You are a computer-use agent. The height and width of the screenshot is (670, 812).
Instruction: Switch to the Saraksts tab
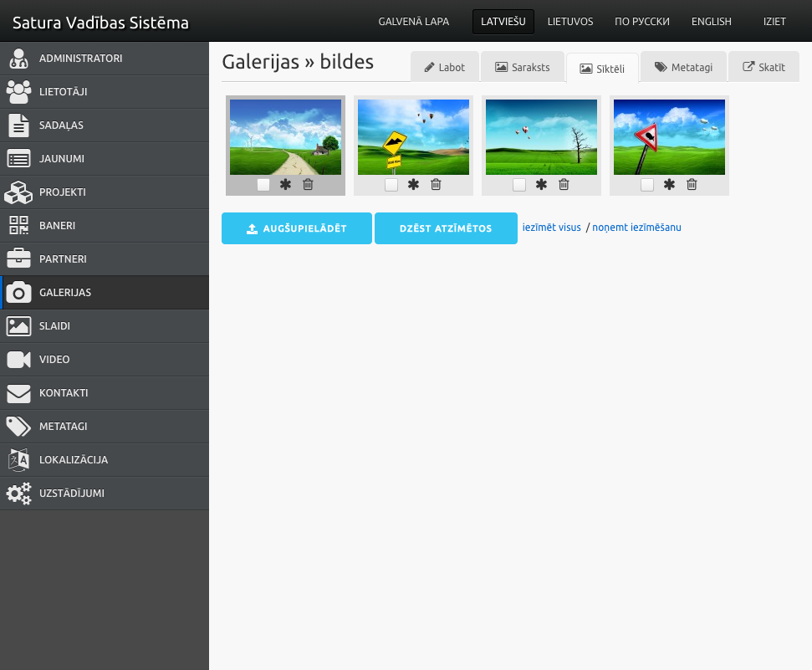click(522, 67)
